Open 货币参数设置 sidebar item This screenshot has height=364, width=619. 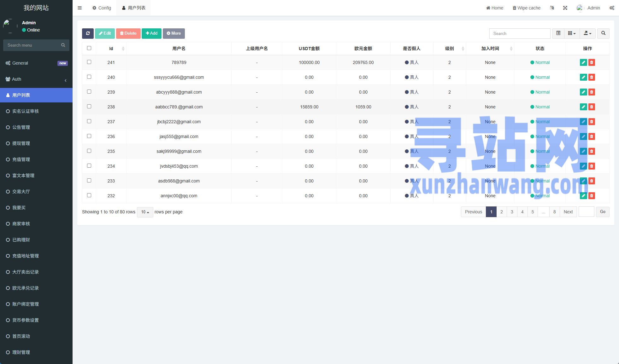(36, 320)
